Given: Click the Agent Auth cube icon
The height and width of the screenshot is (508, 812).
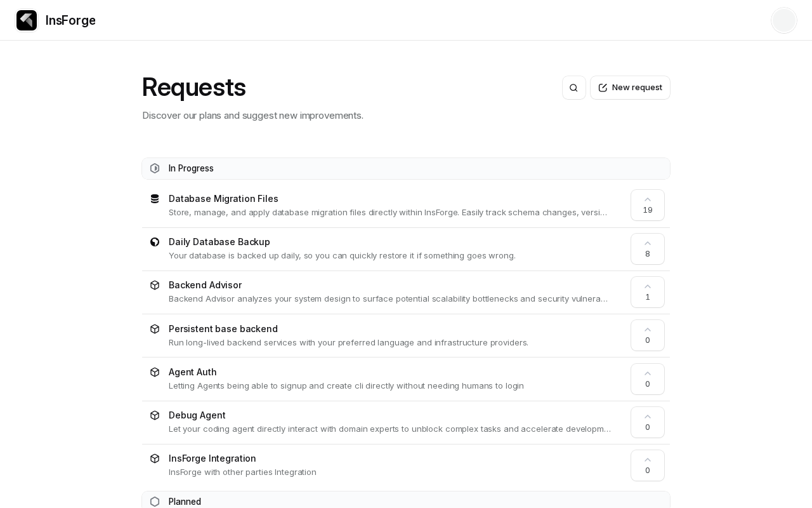Looking at the screenshot, I should pos(155,372).
